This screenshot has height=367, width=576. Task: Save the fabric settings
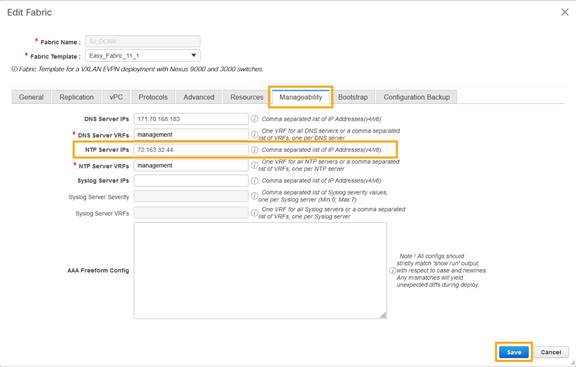click(514, 352)
